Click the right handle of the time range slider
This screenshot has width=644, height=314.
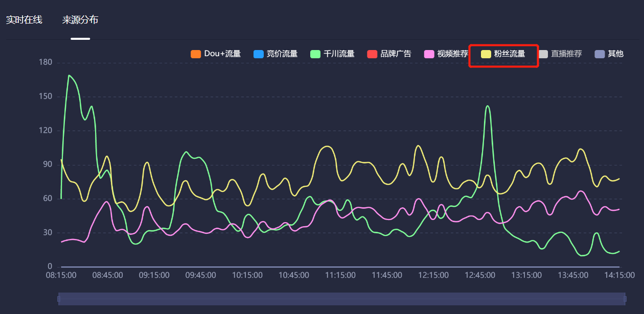(624, 299)
